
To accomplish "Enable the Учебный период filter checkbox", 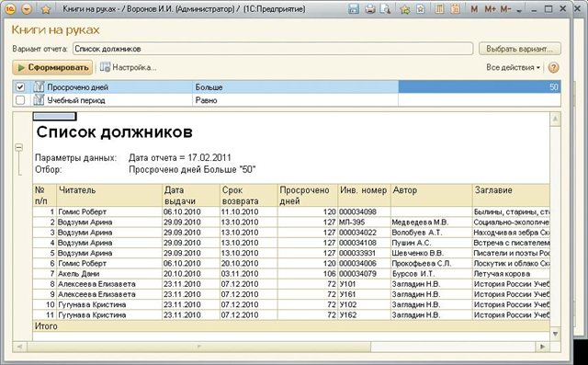I will pyautogui.click(x=20, y=100).
